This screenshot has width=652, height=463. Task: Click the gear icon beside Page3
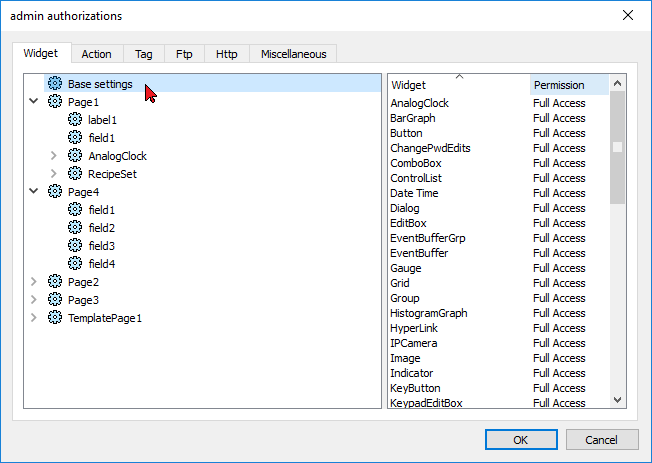pos(55,300)
